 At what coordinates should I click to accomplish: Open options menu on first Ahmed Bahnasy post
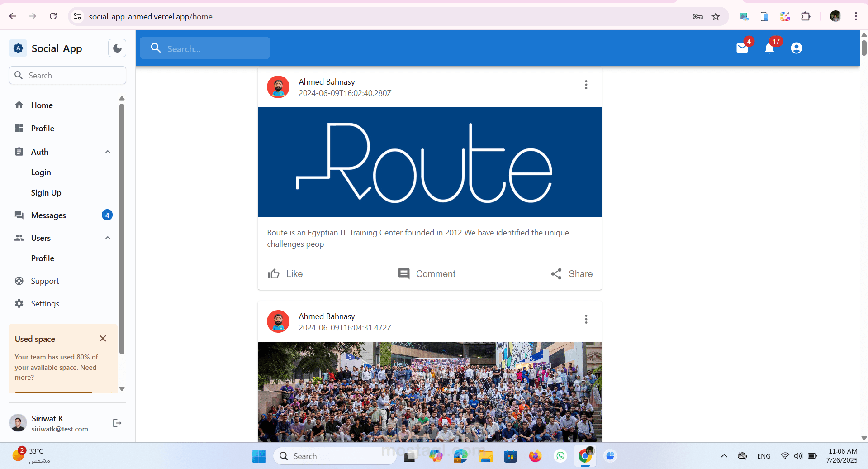coord(586,85)
